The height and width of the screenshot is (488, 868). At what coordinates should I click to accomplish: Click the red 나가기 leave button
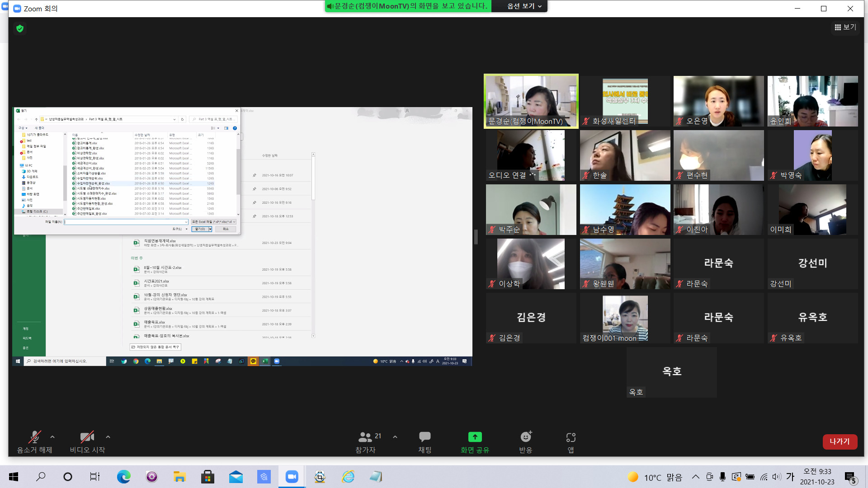tap(840, 441)
